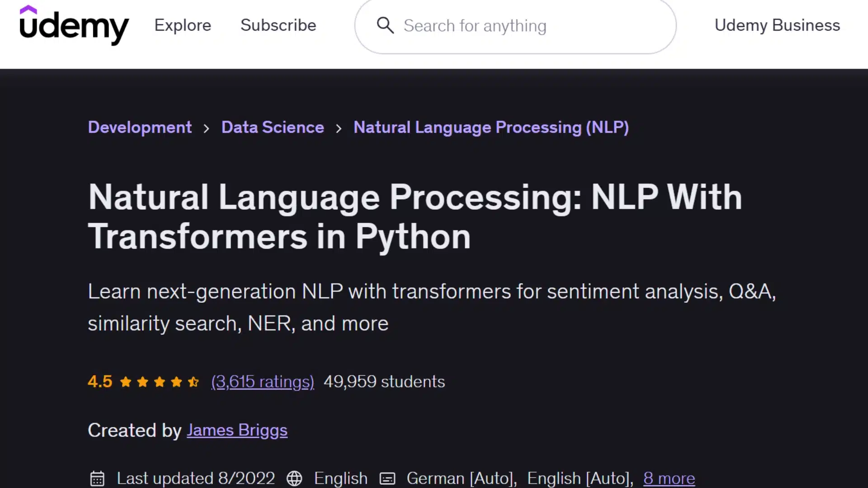
Task: Open instructor James Briggs profile
Action: (237, 431)
